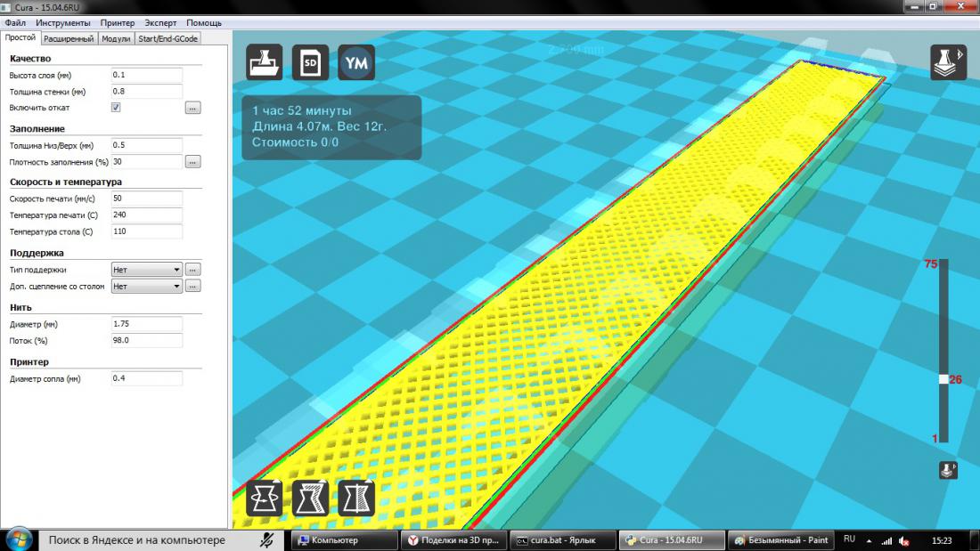
Task: Click the Температура печати input field
Action: 147,215
